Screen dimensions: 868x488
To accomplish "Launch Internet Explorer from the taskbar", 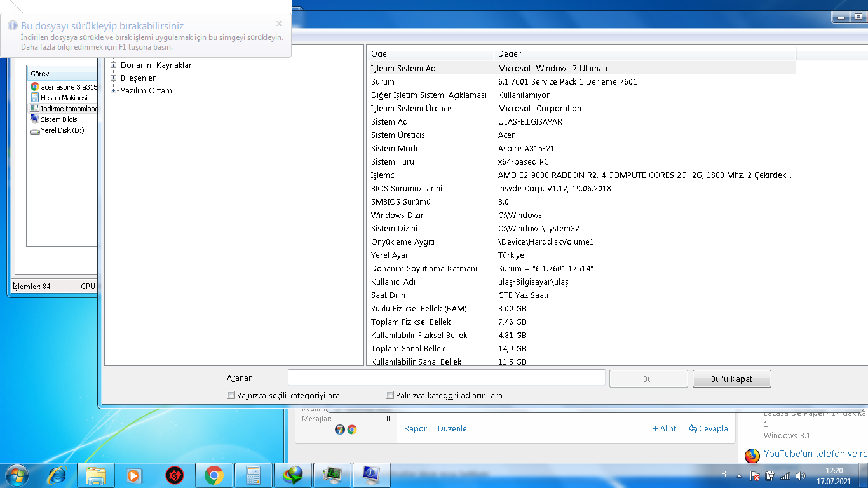I will pyautogui.click(x=58, y=475).
